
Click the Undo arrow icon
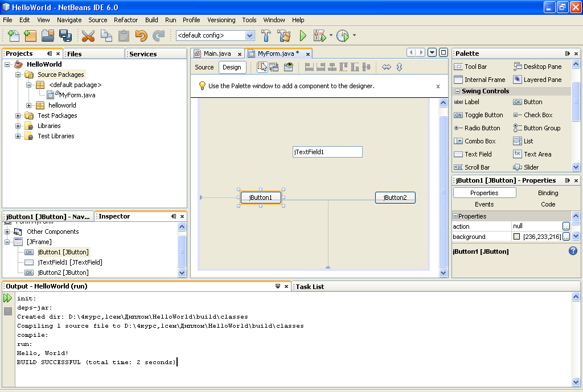pyautogui.click(x=141, y=35)
